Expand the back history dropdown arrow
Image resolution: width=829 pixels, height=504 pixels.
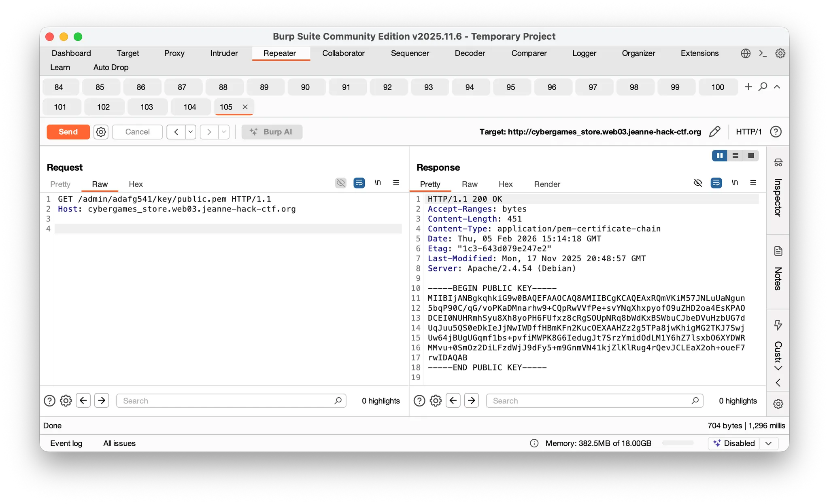[x=191, y=132]
